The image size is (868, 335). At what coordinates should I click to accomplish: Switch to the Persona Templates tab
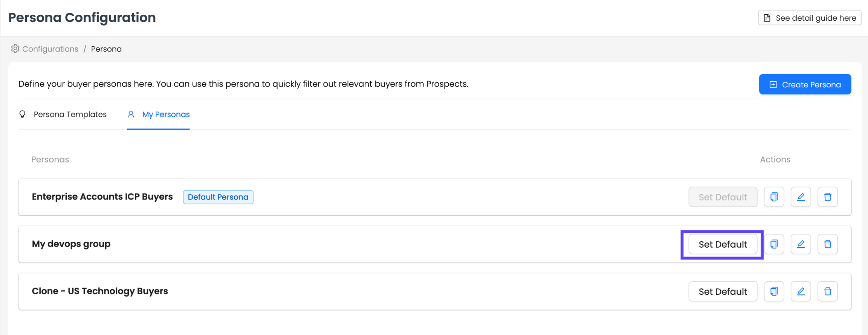[x=70, y=114]
